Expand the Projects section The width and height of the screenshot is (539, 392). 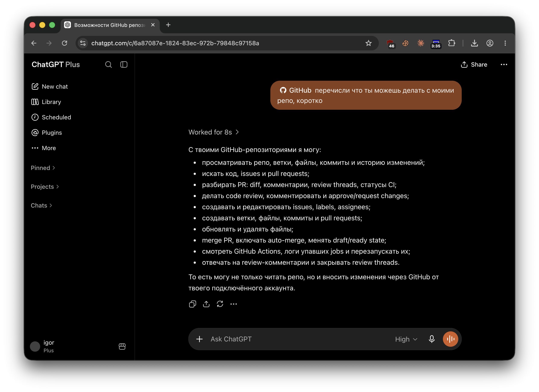point(45,187)
